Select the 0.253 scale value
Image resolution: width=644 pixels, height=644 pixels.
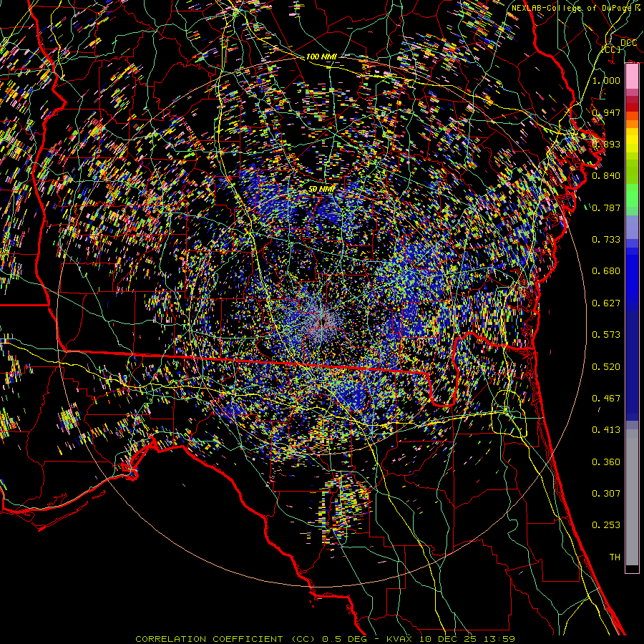(606, 525)
